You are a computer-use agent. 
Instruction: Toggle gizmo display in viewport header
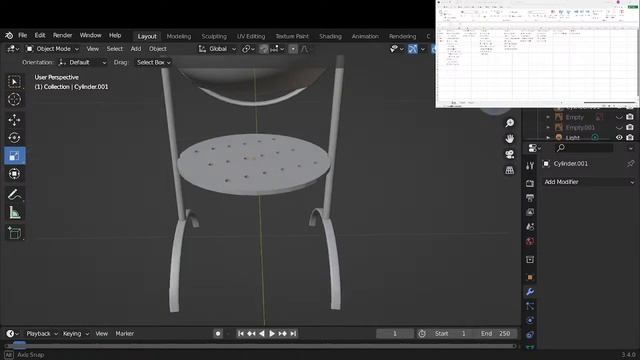(413, 49)
